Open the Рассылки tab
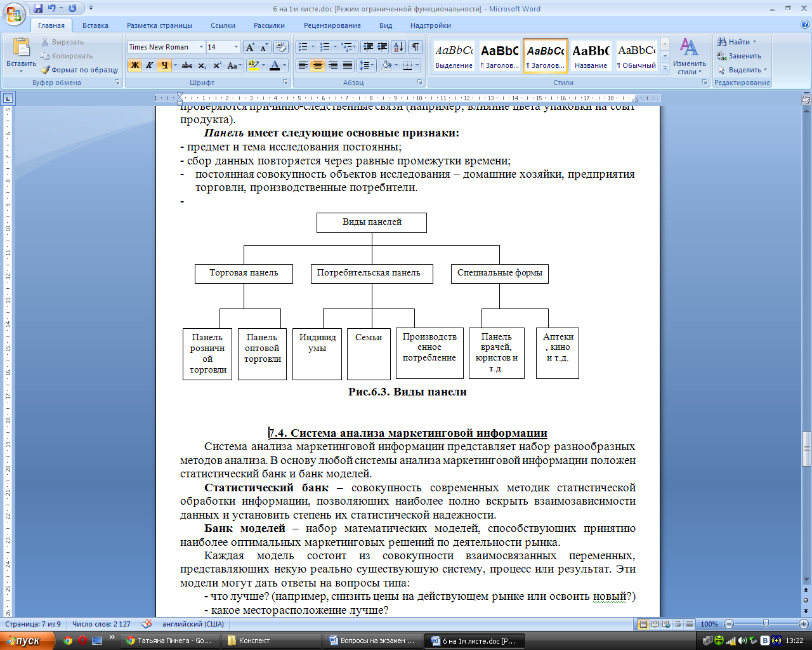This screenshot has width=812, height=650. (x=269, y=25)
